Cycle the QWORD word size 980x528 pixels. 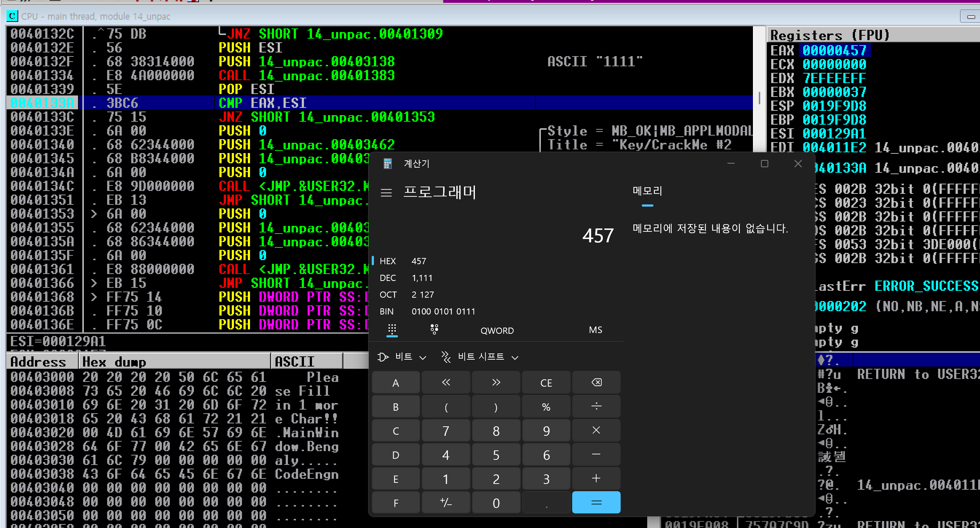coord(497,331)
